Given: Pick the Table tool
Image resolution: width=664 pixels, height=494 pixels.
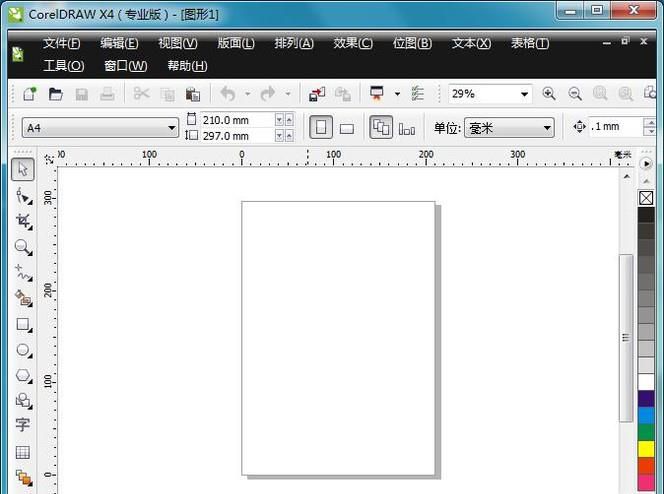Looking at the screenshot, I should (x=23, y=452).
